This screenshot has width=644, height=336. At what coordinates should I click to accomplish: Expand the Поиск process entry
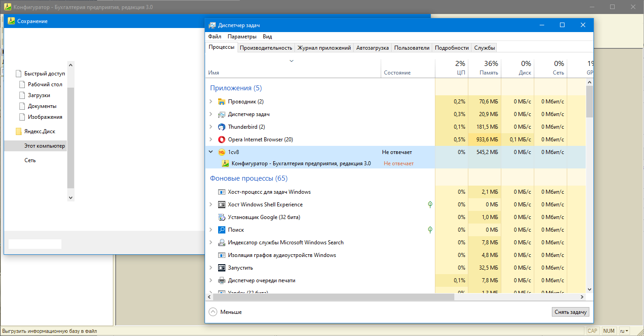point(210,230)
